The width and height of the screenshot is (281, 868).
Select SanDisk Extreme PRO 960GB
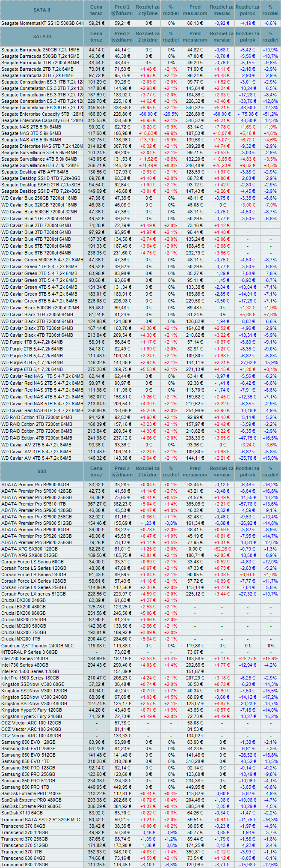point(31,806)
